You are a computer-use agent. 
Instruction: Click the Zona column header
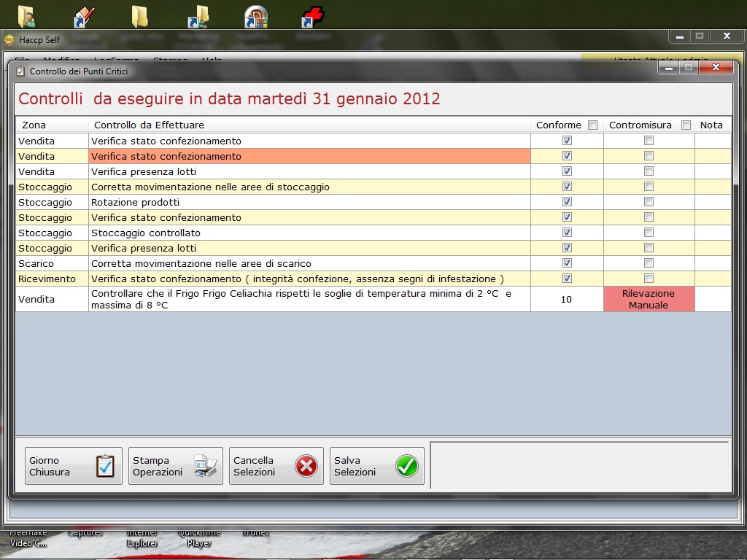point(34,125)
